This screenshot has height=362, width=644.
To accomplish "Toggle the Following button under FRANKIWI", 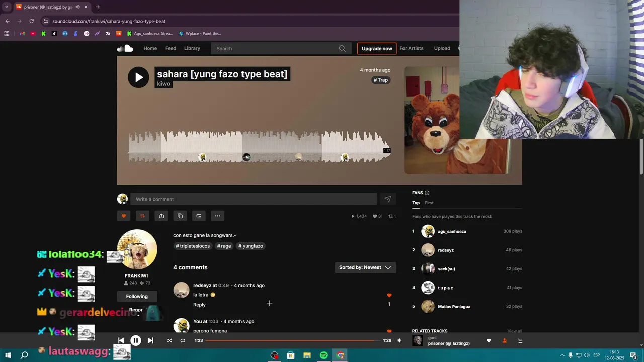I will pos(137,296).
